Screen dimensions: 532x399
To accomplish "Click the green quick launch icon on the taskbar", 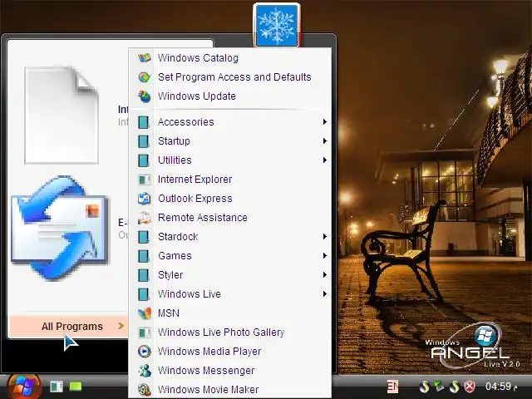I will coord(76,387).
